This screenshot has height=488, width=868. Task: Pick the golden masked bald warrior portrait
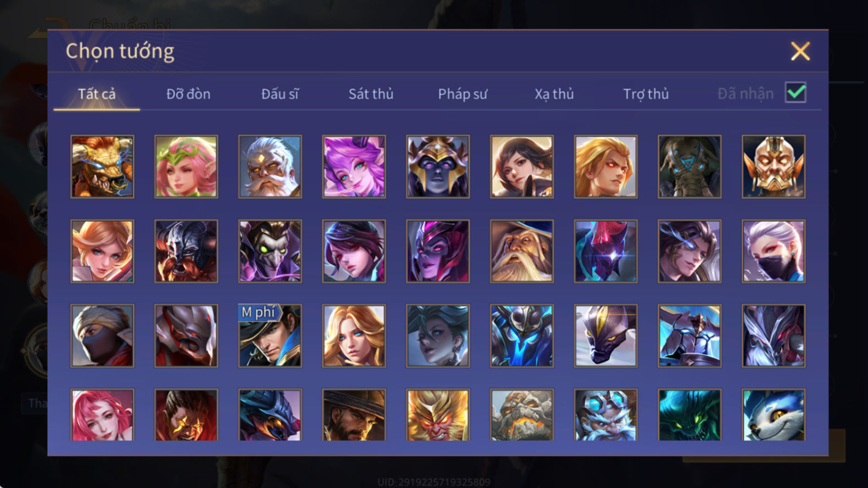774,166
